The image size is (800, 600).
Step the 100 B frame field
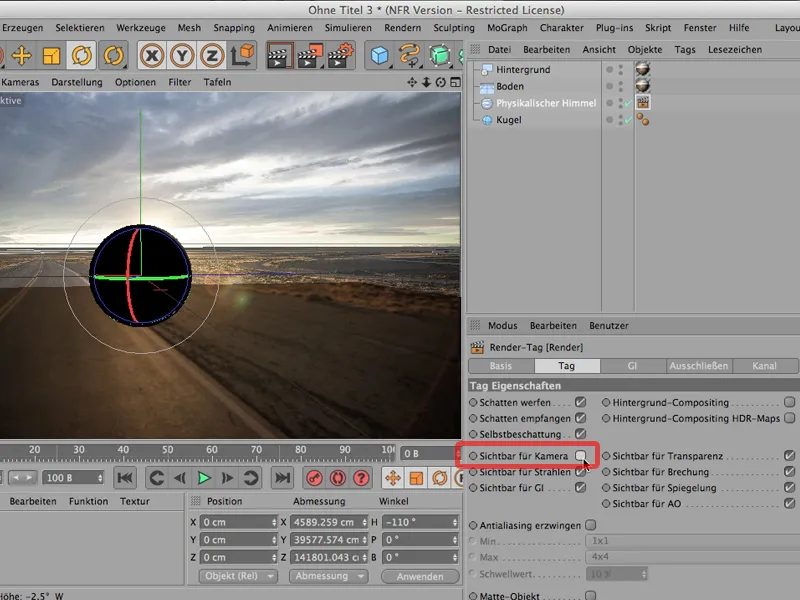click(x=100, y=478)
